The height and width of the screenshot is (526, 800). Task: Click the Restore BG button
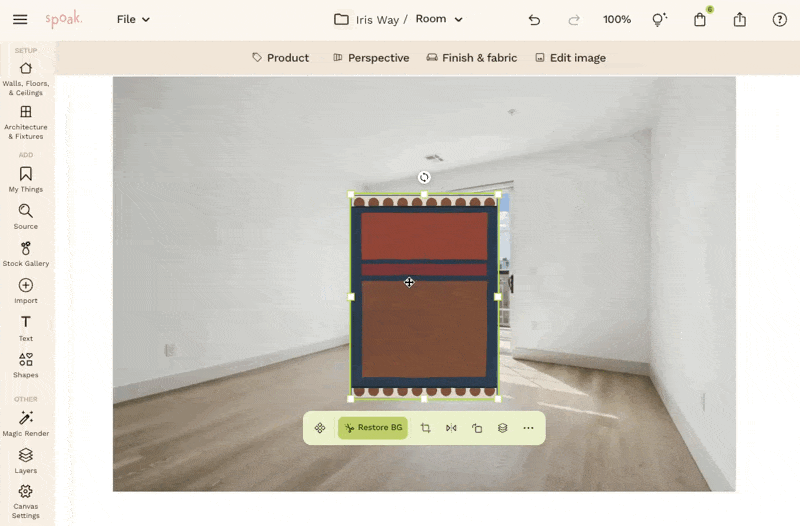[x=373, y=428]
